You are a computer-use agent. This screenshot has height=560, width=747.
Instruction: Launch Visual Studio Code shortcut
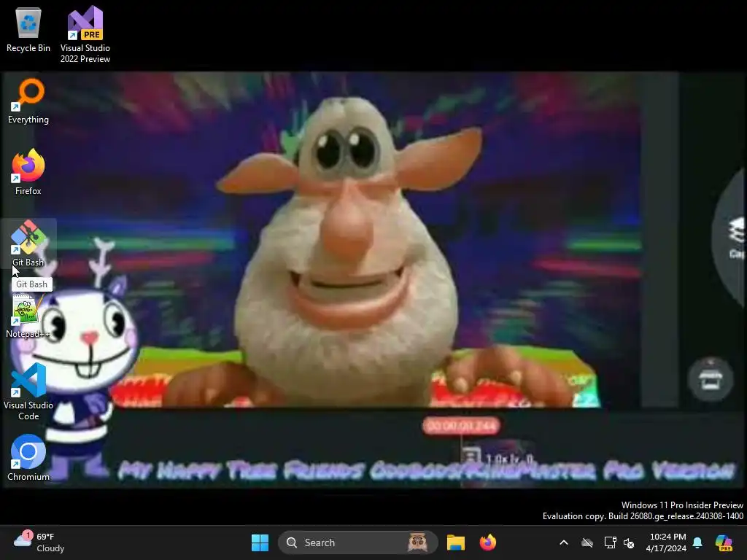tap(28, 392)
